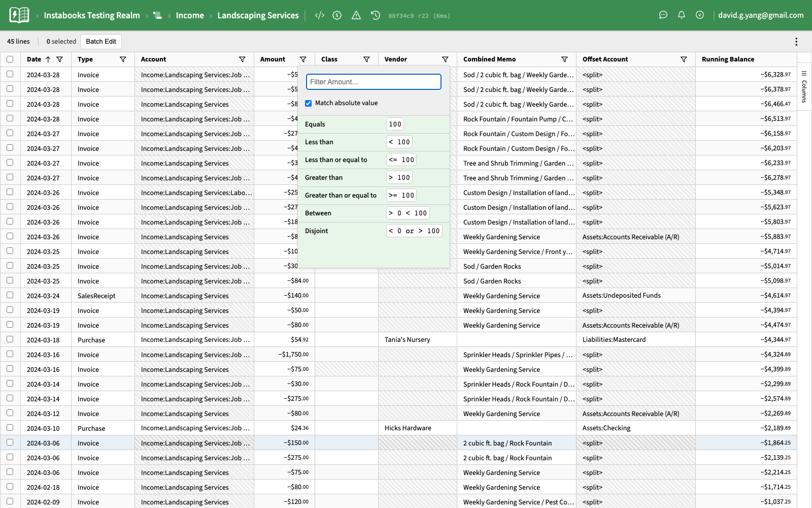Open the Date column filter icon
Screen dimensions: 812x508
pos(59,59)
